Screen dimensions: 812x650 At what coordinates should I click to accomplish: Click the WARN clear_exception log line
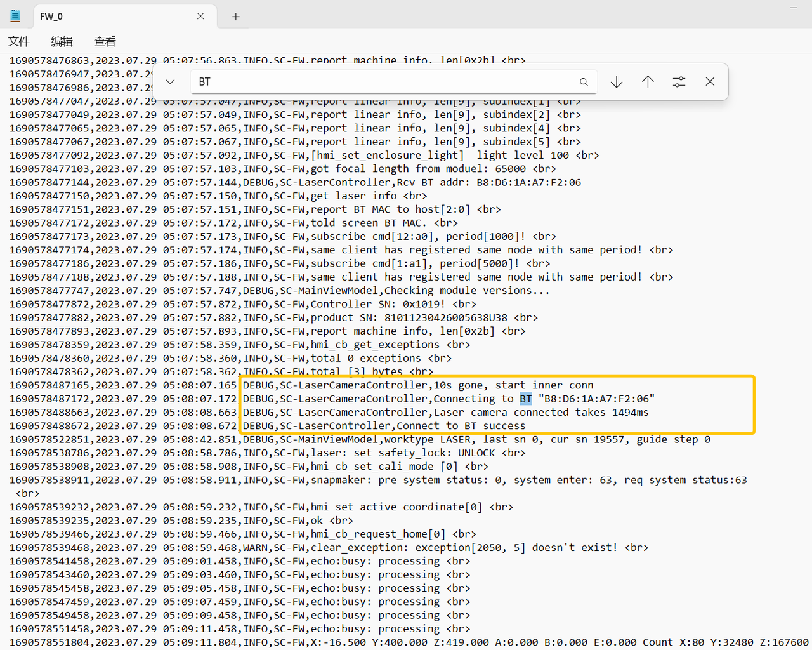click(x=444, y=548)
